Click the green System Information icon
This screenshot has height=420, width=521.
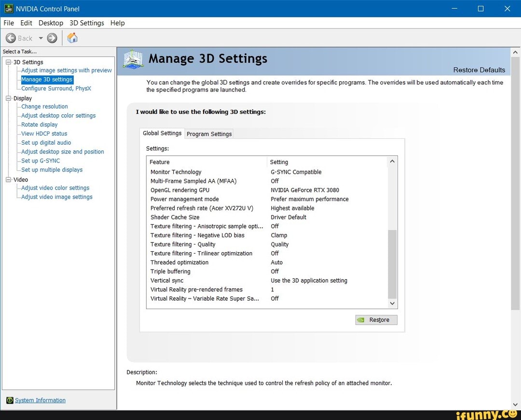coord(10,400)
